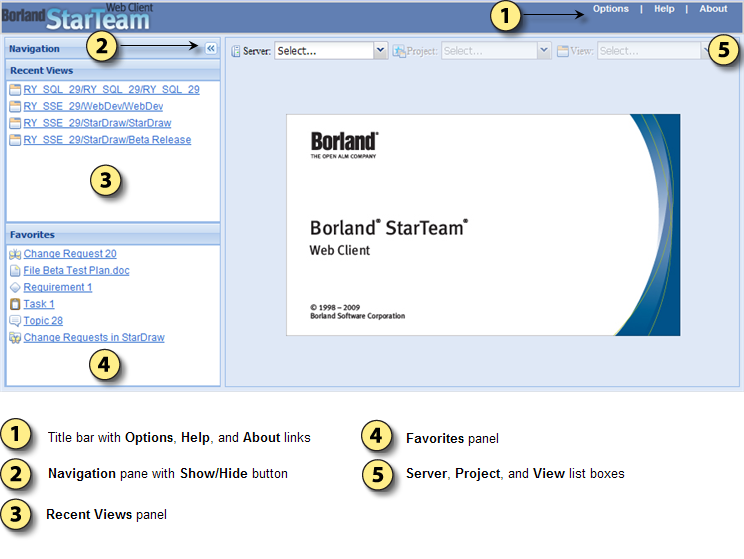
Task: Click the file icon beside Beta Test Plan.doc
Action: click(x=15, y=271)
